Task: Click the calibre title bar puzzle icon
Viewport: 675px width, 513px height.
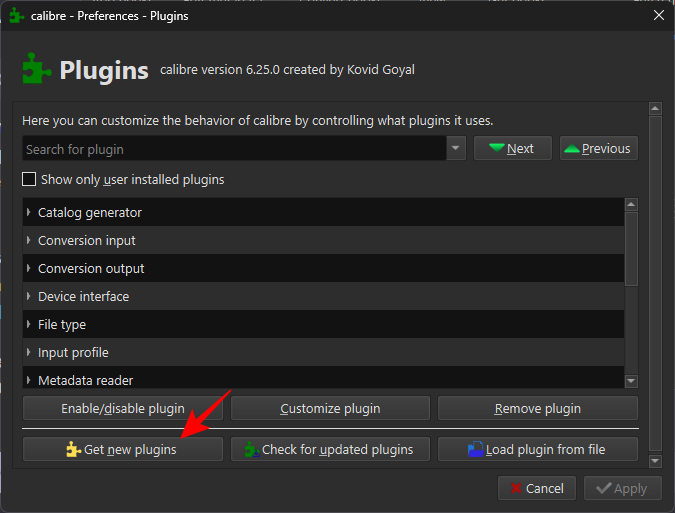Action: coord(16,16)
